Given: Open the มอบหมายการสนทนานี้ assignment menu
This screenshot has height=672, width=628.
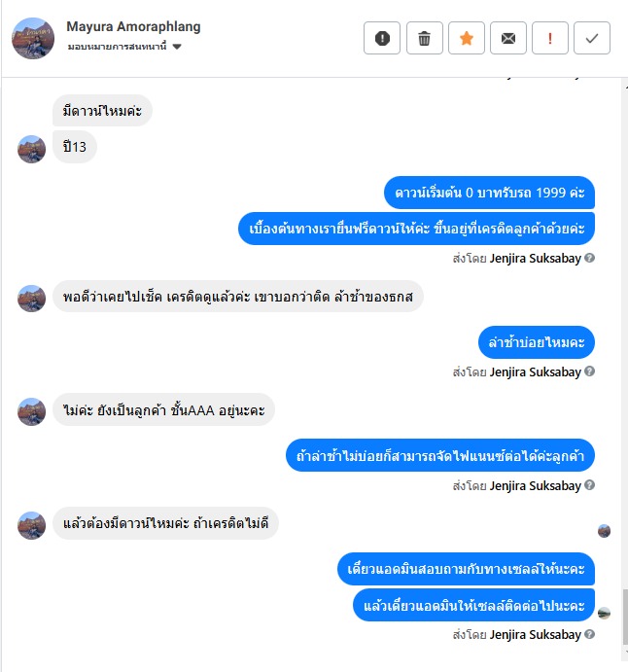Looking at the screenshot, I should pyautogui.click(x=124, y=47).
